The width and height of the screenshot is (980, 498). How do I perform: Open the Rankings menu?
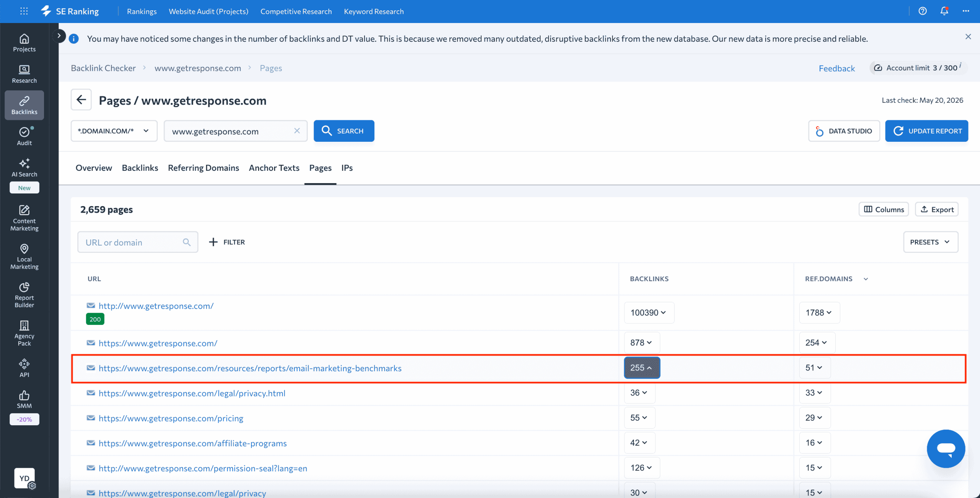(142, 11)
